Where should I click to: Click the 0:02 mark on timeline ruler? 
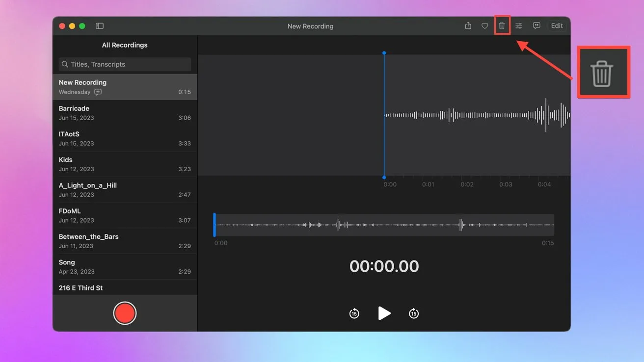467,184
